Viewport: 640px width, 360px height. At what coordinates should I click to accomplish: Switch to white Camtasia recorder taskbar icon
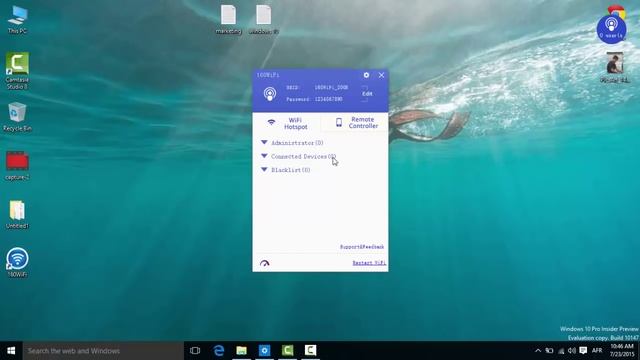[310, 351]
